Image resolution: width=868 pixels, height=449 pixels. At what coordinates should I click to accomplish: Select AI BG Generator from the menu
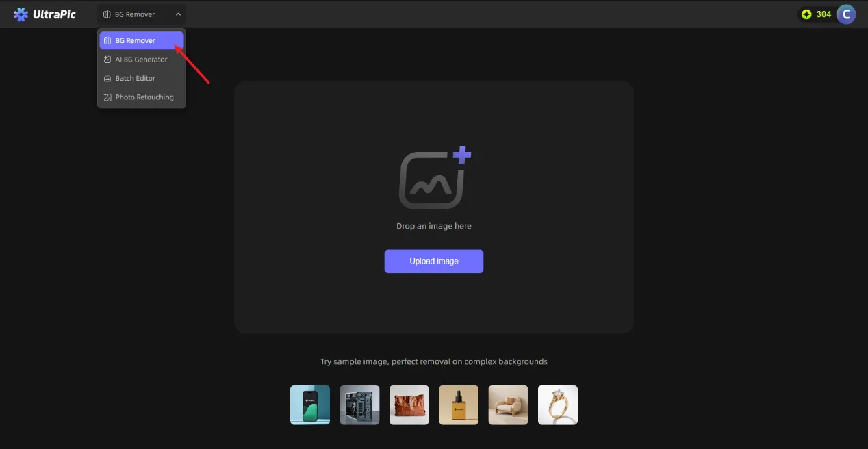click(x=141, y=60)
